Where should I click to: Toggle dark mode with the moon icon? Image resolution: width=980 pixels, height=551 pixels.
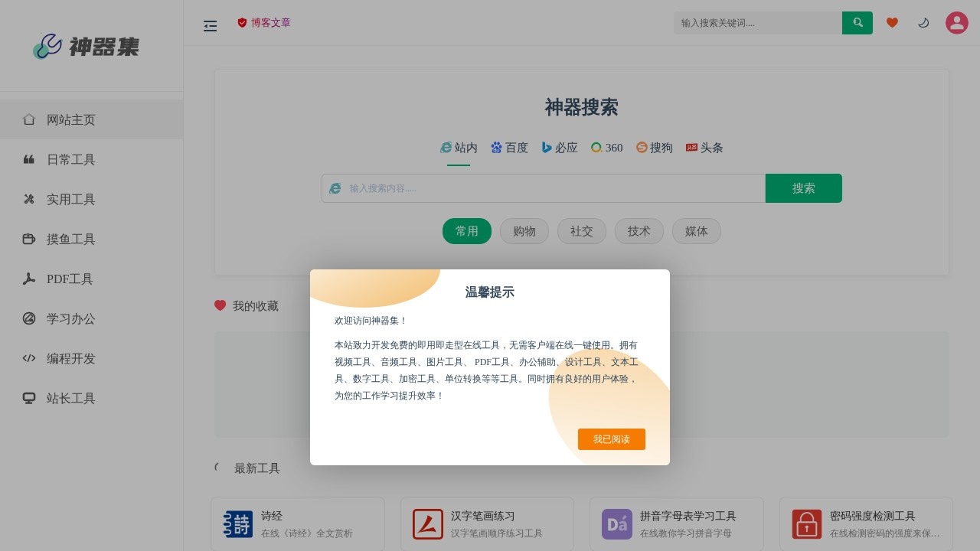923,22
